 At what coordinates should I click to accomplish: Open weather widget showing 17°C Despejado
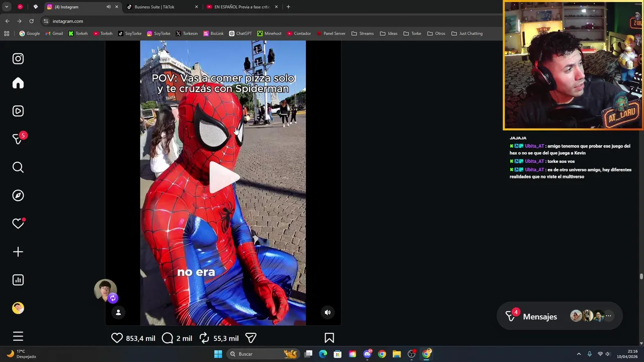click(22, 354)
